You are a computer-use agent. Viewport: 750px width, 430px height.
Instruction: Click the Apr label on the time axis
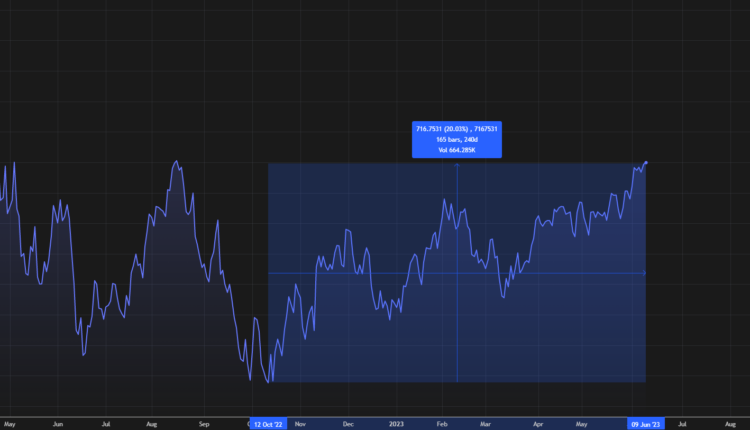pos(538,424)
